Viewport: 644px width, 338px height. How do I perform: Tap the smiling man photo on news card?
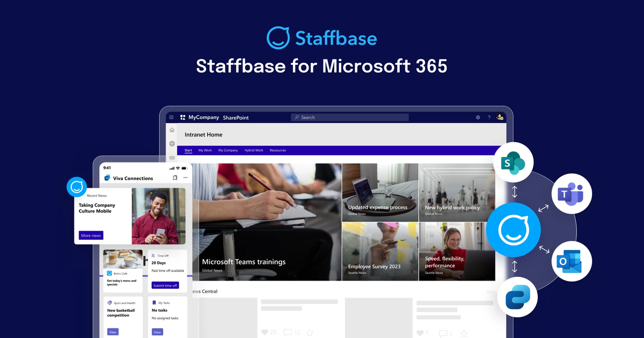pos(158,216)
